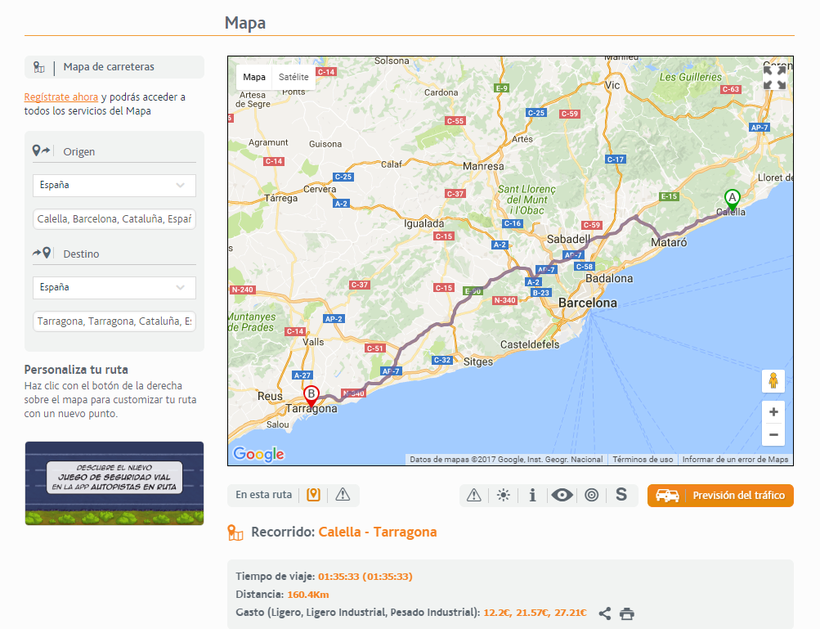Click 'Previsión del tráfico' button
Screen dimensions: 820x629
coord(720,495)
